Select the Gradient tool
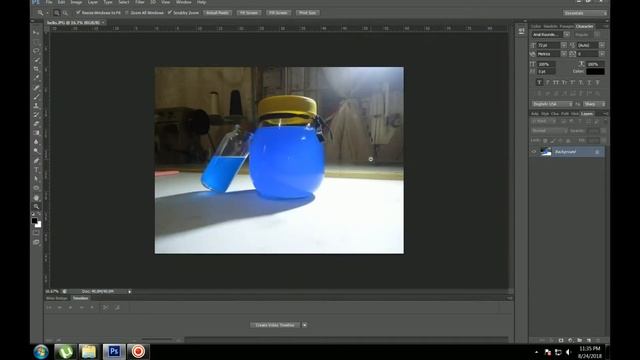Image resolution: width=640 pixels, height=360 pixels. pos(36,133)
